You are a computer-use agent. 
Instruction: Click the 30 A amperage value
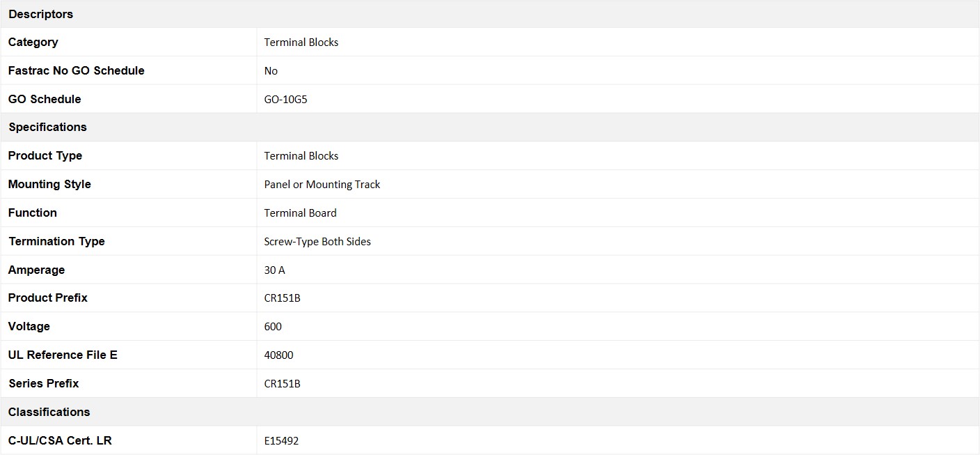(x=274, y=270)
